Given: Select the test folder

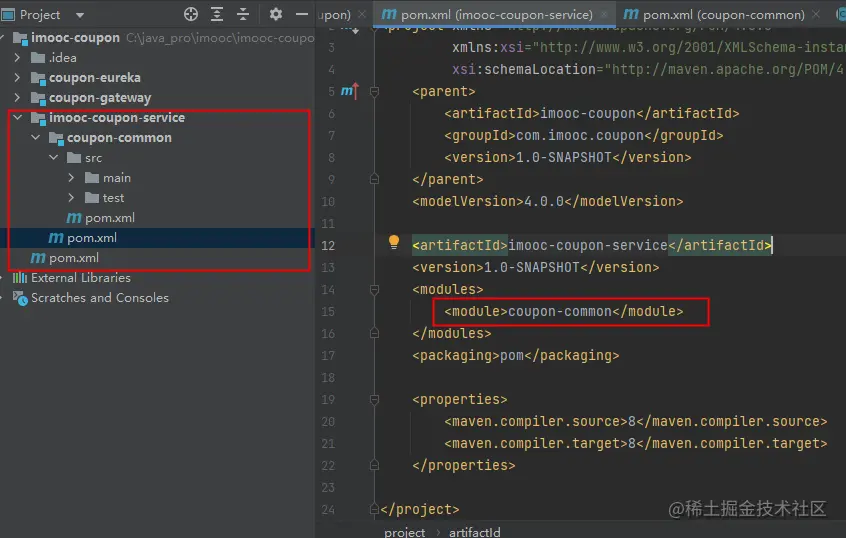Looking at the screenshot, I should pos(105,198).
